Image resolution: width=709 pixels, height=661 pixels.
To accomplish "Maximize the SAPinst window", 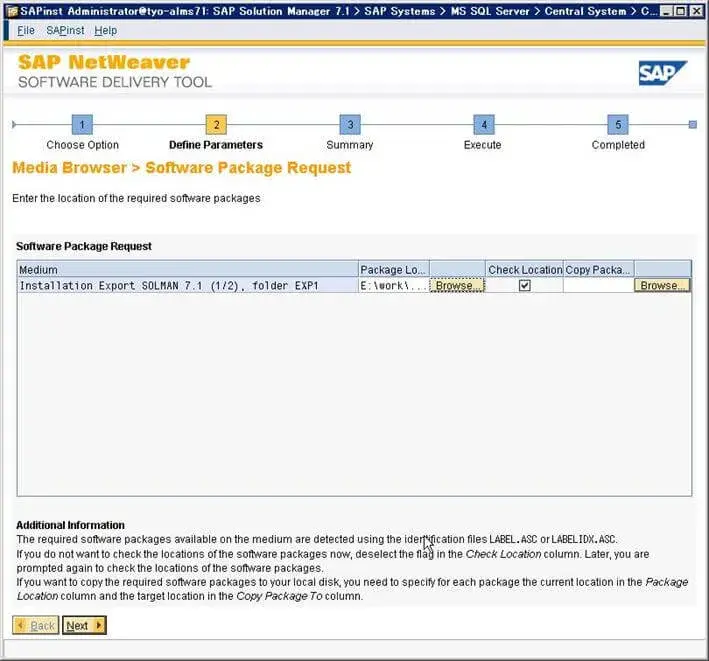I will coord(680,11).
